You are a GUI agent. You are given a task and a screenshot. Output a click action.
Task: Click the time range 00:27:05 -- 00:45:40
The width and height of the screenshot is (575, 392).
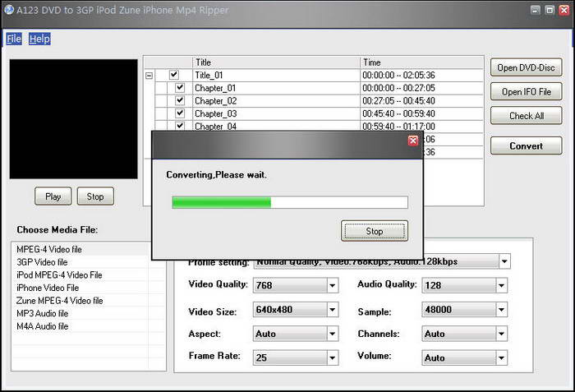398,101
